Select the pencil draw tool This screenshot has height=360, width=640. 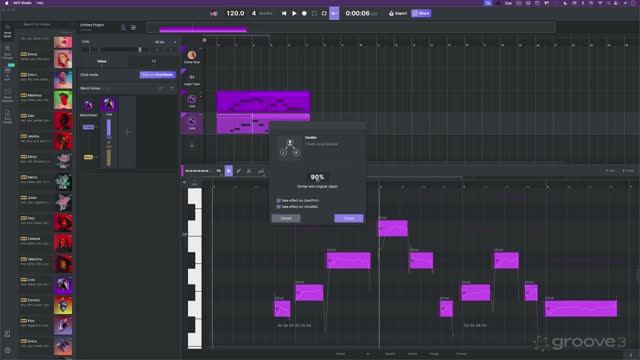(239, 171)
